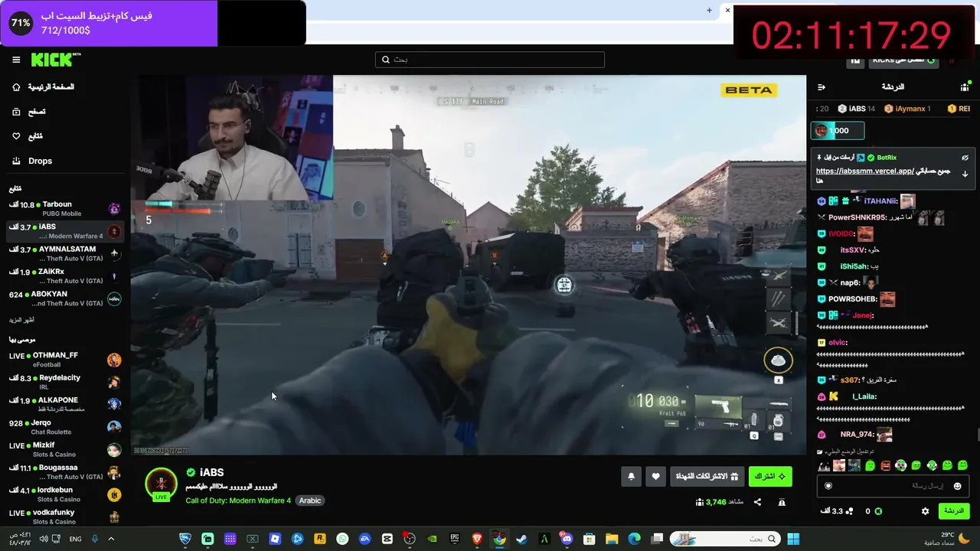980x551 pixels.
Task: Open Following (متابع) in the sidebar
Action: coord(28,136)
